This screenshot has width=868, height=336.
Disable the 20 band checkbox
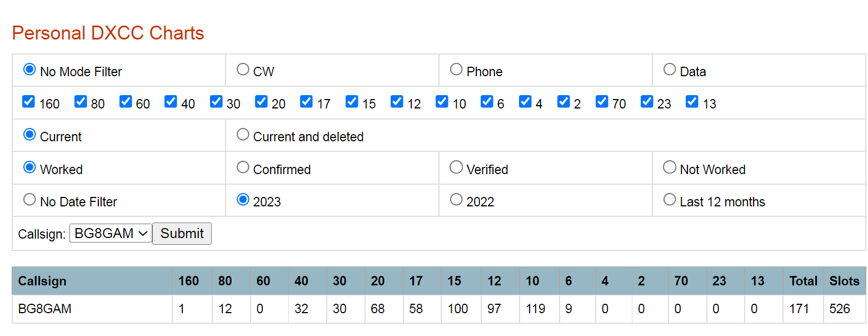pyautogui.click(x=261, y=102)
